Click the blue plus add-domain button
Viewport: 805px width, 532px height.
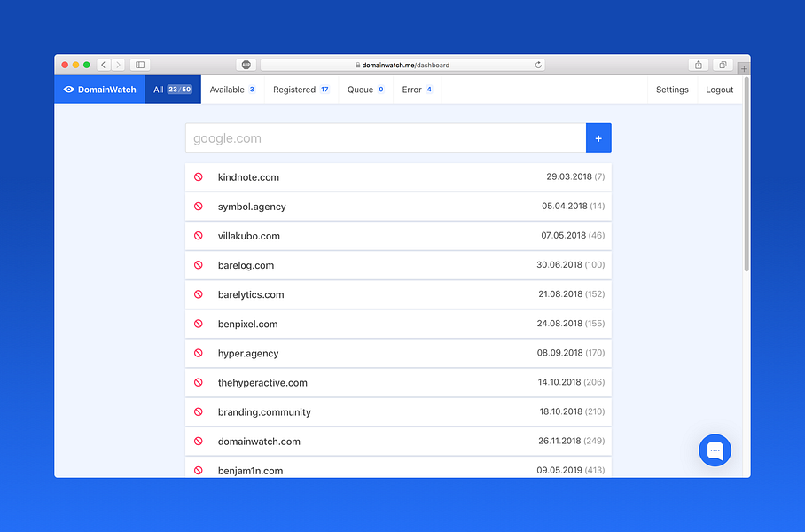(x=598, y=137)
